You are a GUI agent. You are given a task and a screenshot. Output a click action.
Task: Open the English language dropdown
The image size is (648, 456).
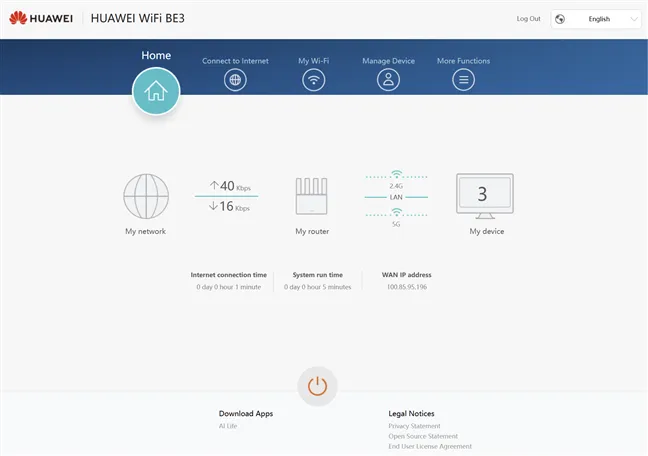(596, 19)
